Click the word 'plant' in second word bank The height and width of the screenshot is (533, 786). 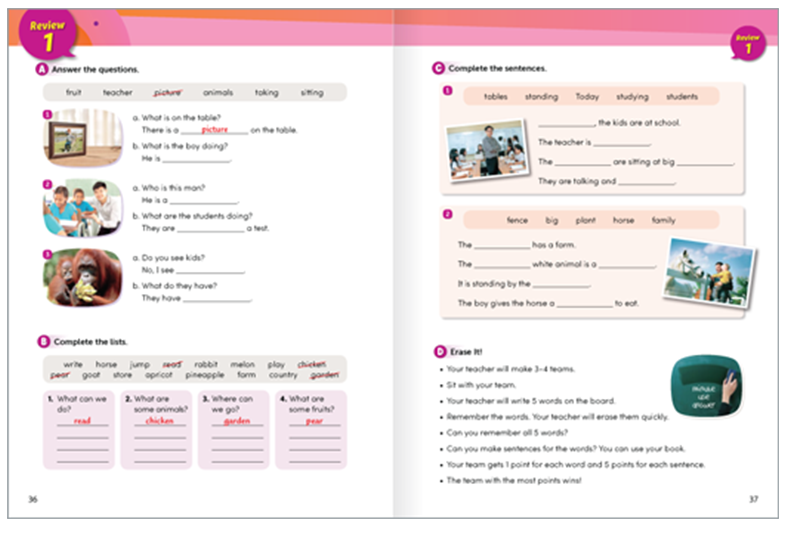585,220
